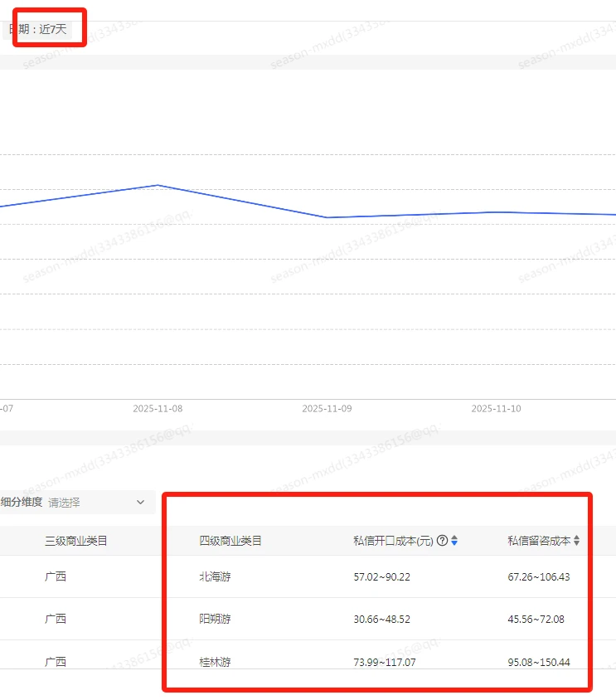This screenshot has width=616, height=700.
Task: Click 广西 in the 桂林游 row
Action: 56,662
